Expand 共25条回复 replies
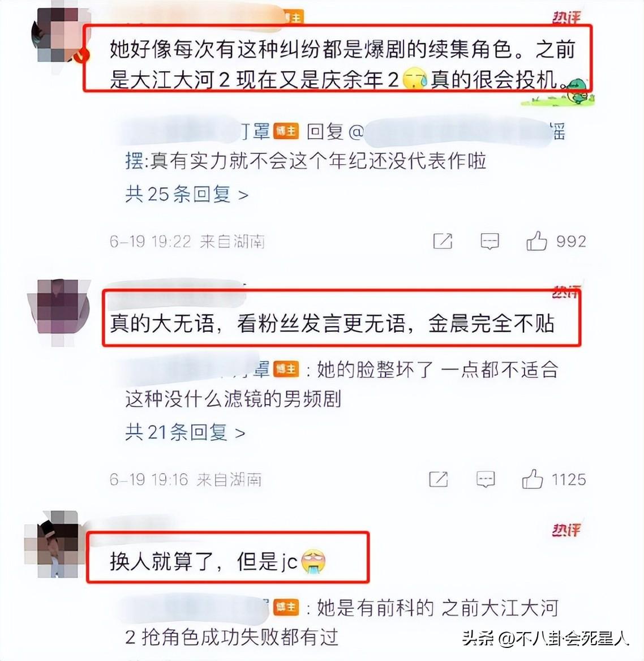 tap(187, 194)
